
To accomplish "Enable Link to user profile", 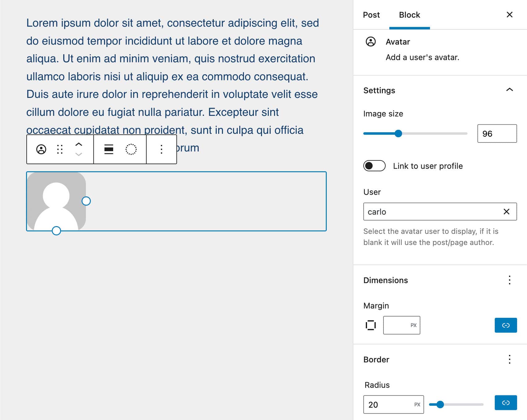I will click(x=374, y=166).
